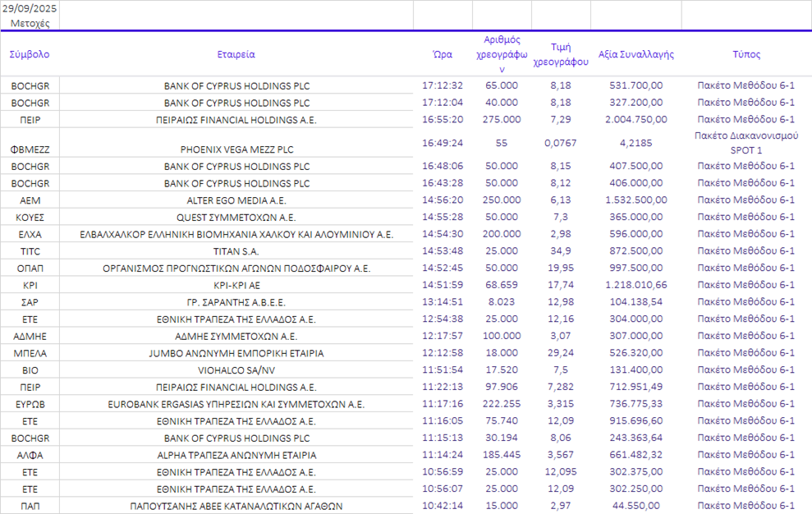Click the date cell 29/09/2025
Screen dimensions: 812x514
(30, 7)
